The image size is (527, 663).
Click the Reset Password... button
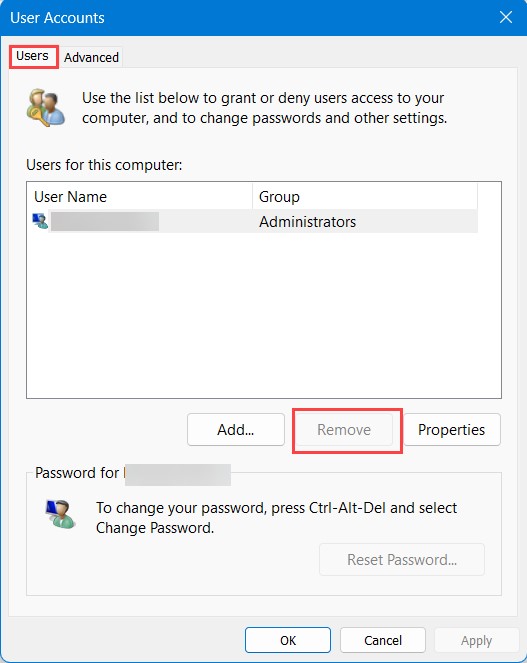[x=402, y=559]
